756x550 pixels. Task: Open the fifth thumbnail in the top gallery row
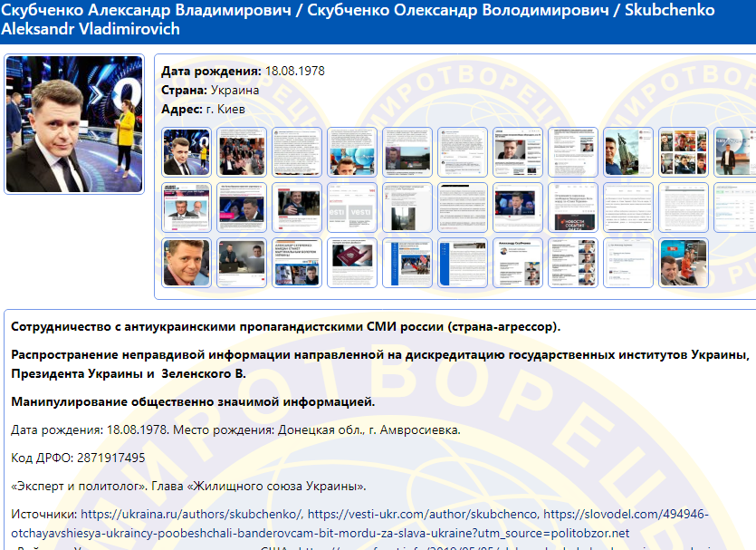pyautogui.click(x=407, y=152)
